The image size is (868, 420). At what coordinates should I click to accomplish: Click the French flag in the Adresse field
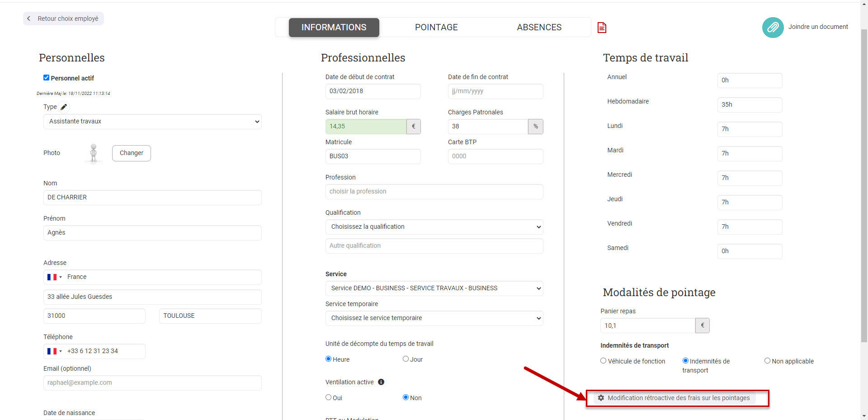[x=52, y=277]
